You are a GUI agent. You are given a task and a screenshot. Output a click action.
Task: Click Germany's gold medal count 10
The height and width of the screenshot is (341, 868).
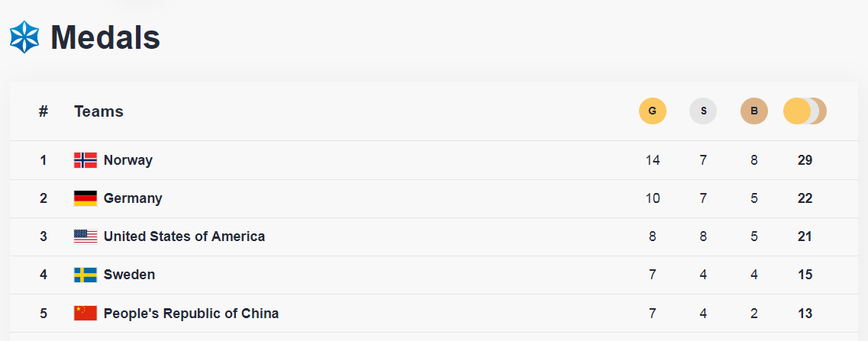652,198
